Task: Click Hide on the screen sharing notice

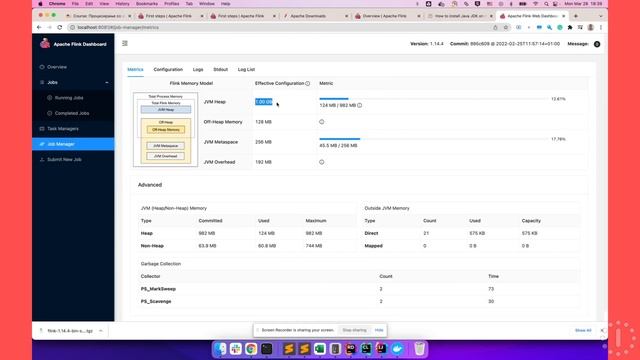Action: click(x=379, y=330)
